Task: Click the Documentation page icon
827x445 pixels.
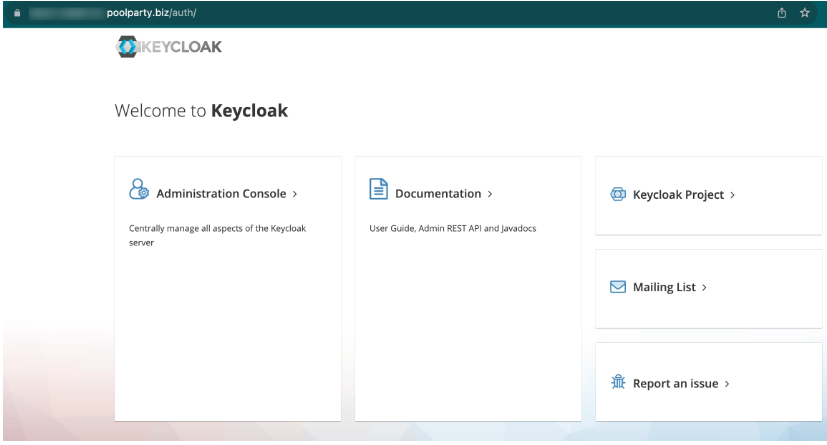Action: point(379,191)
